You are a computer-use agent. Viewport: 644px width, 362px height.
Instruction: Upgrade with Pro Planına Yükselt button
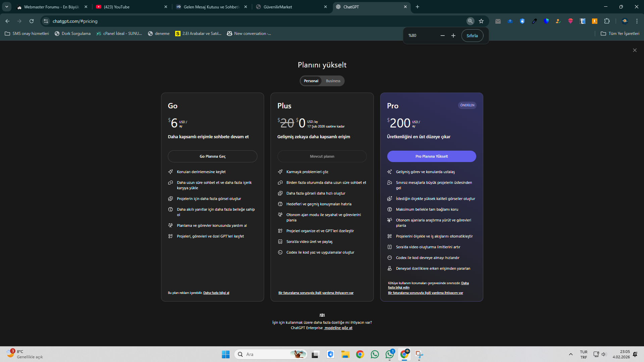(432, 156)
